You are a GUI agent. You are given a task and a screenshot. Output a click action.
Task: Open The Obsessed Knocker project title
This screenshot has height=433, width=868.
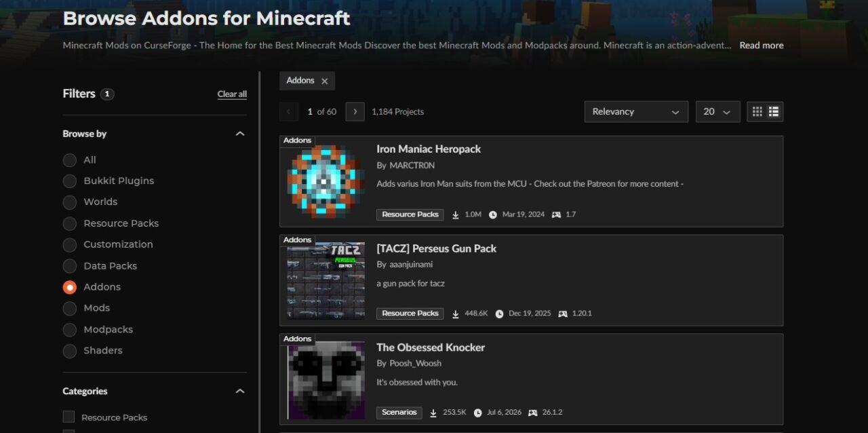(x=431, y=347)
